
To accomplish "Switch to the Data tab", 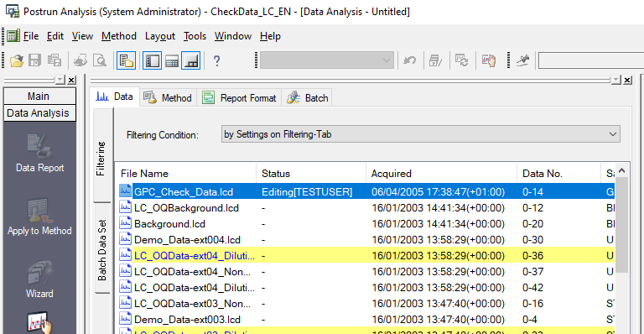I will tap(115, 97).
